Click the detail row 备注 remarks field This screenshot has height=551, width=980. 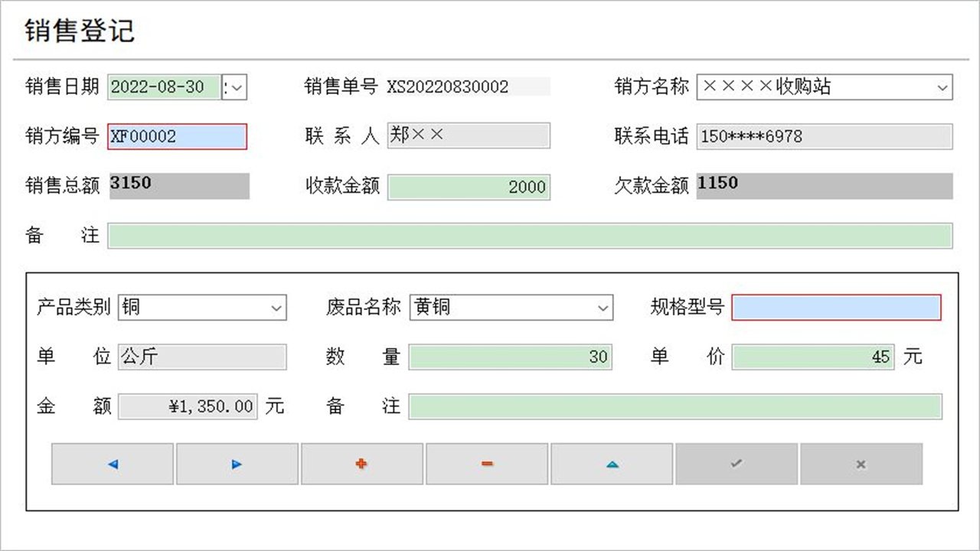point(675,406)
